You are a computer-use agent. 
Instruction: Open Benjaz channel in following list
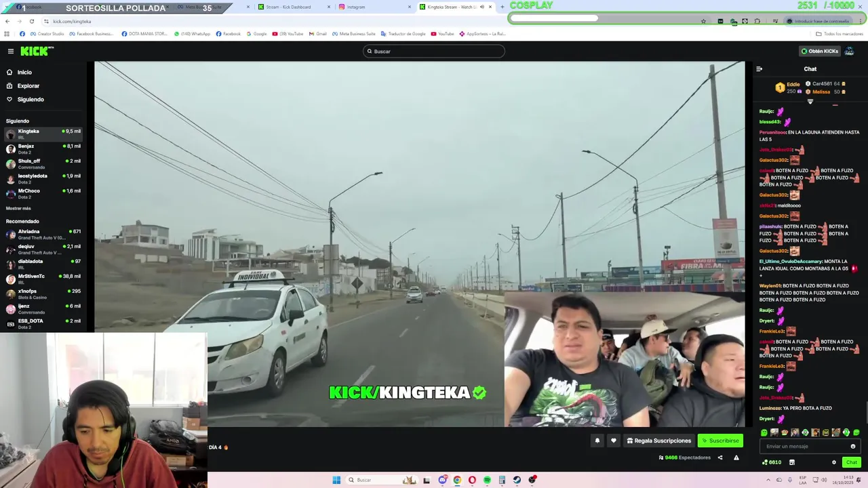(x=43, y=148)
